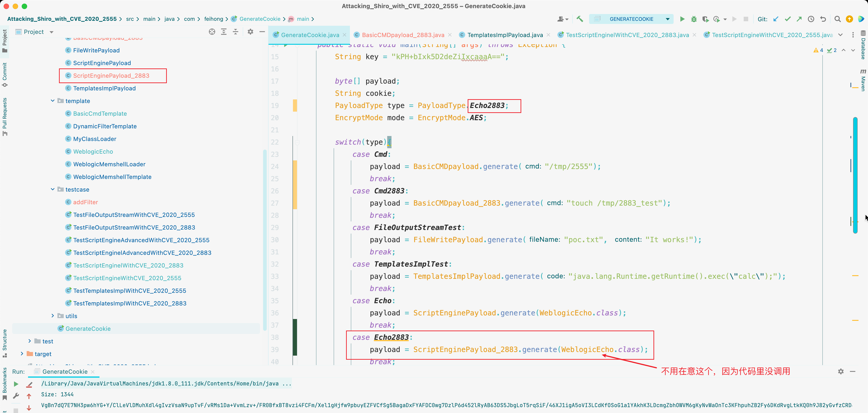Open the GENERATECOOKIE run configuration dropdown
Screen dimensions: 868x413
tap(667, 19)
